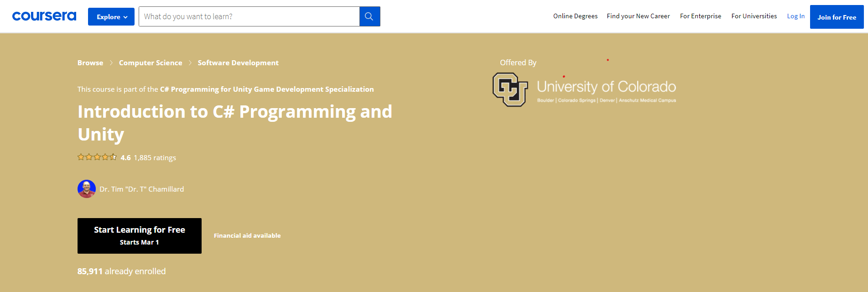
Task: Click Log In
Action: coord(796,16)
